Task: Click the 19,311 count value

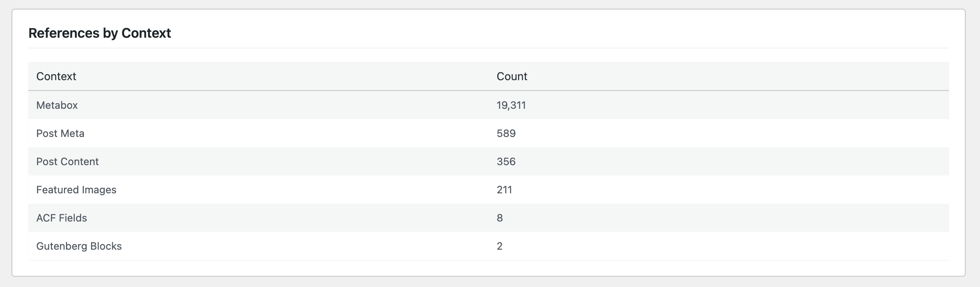Action: (x=511, y=105)
